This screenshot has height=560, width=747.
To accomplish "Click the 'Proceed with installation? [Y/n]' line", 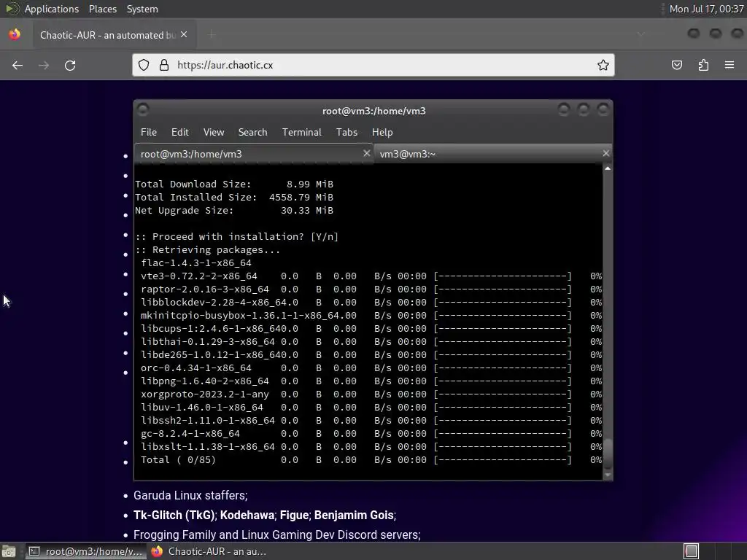I will point(237,237).
